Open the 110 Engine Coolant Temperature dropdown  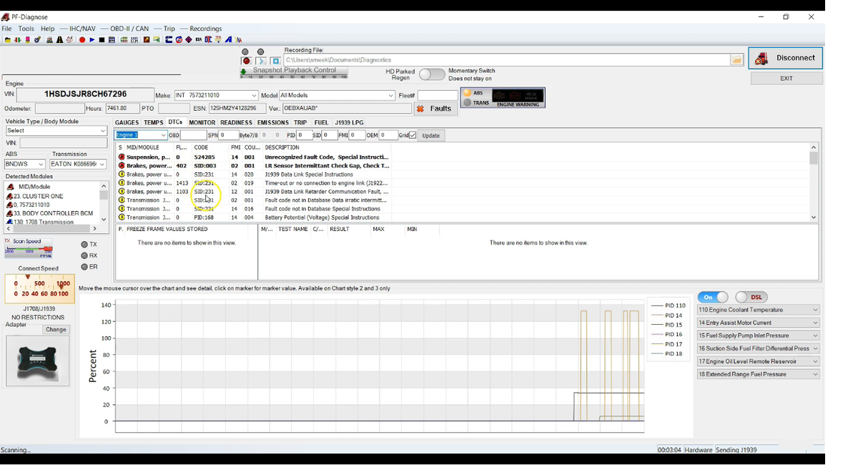[815, 310]
